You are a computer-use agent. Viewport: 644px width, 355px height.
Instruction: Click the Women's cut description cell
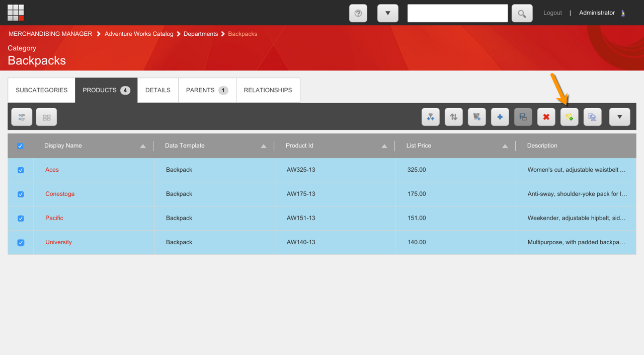[x=577, y=170]
